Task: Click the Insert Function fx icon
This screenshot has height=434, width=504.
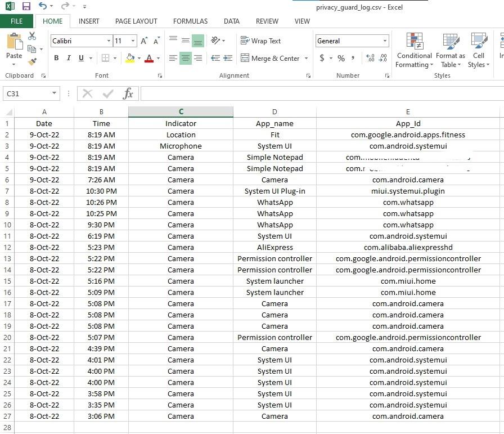Action: pyautogui.click(x=128, y=93)
